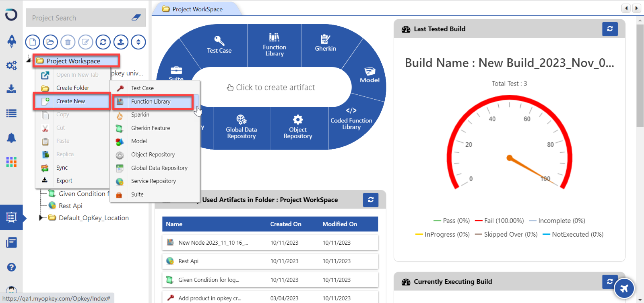The height and width of the screenshot is (303, 644).
Task: Choose Gherkin Feature in Create New submenu
Action: (151, 128)
